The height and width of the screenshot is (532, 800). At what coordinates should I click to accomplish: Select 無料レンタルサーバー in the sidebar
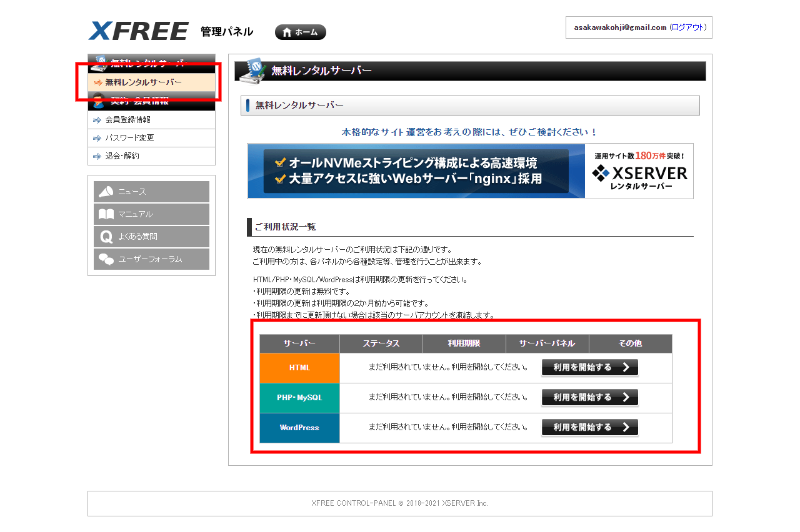152,82
